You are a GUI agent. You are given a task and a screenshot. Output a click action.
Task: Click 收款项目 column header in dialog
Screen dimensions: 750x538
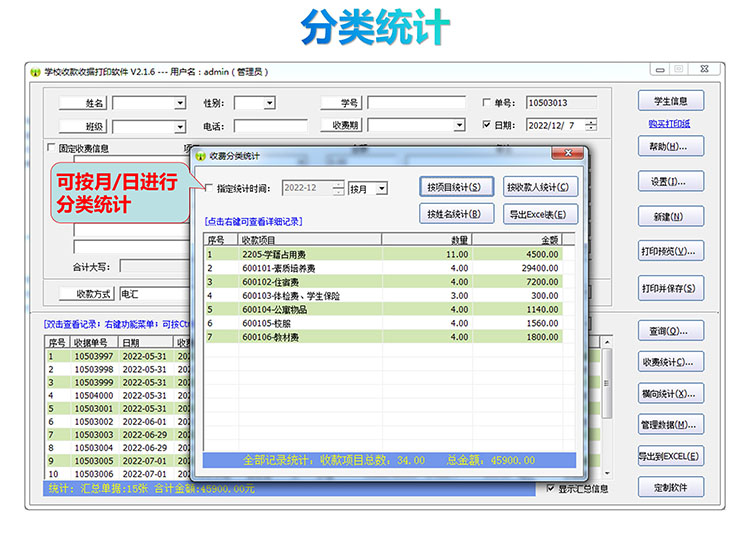pos(309,240)
